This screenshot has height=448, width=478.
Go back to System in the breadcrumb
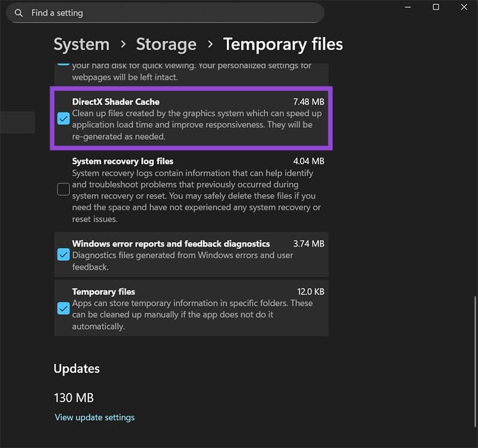[81, 44]
